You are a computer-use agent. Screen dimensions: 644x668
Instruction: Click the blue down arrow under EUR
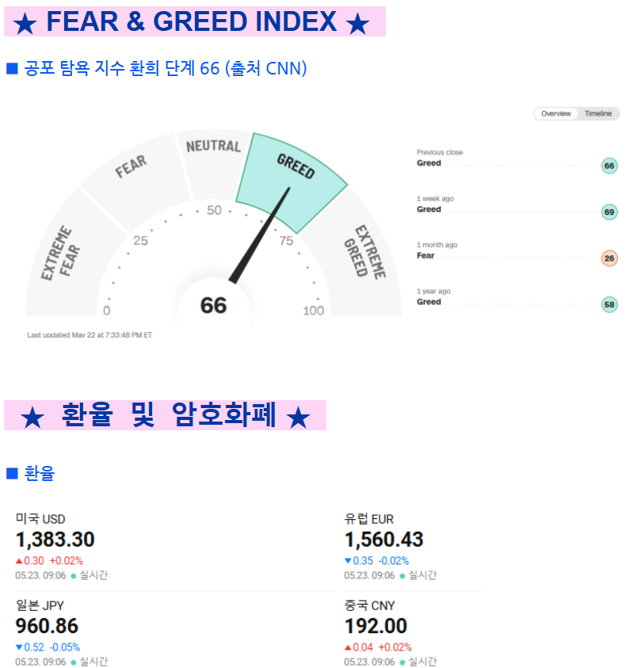[348, 561]
